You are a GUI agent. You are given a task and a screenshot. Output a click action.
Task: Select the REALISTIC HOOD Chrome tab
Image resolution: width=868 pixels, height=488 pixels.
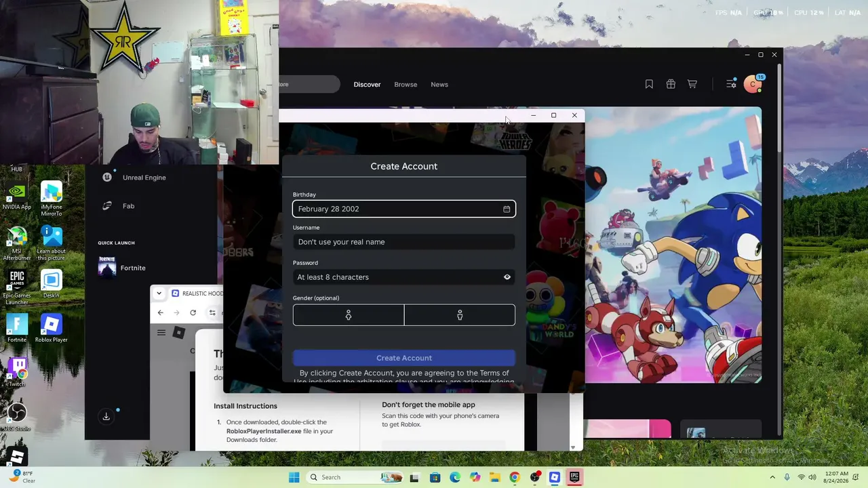click(x=196, y=293)
